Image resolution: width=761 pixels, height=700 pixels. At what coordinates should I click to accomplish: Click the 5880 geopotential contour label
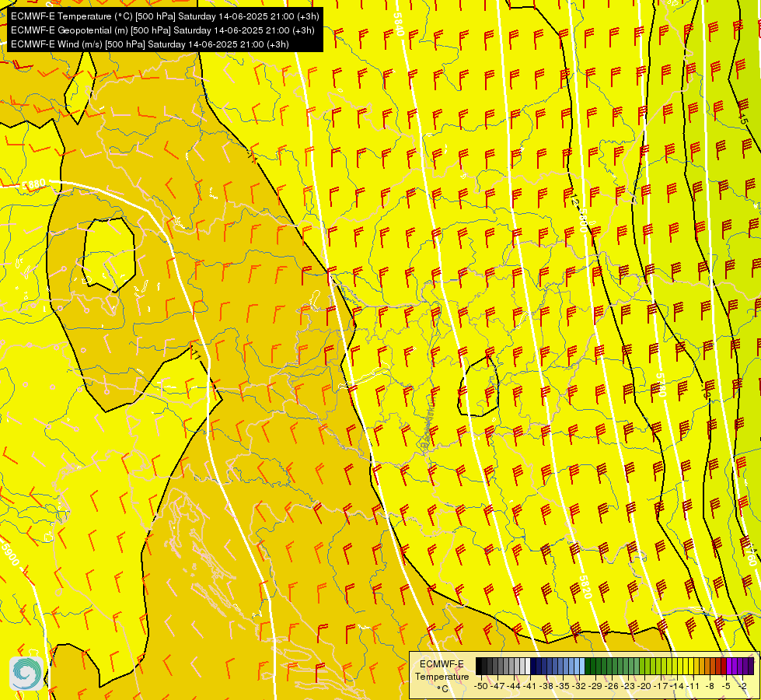(34, 185)
